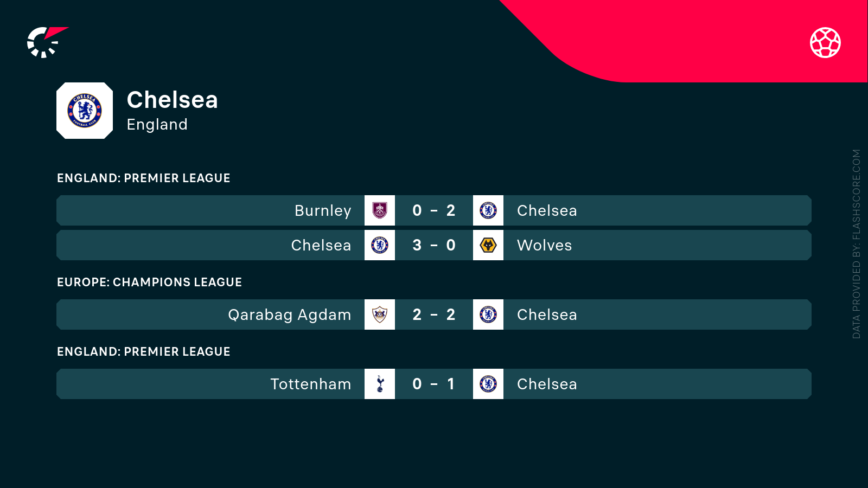Click the Wolves team name
This screenshot has width=868, height=488.
tap(544, 245)
